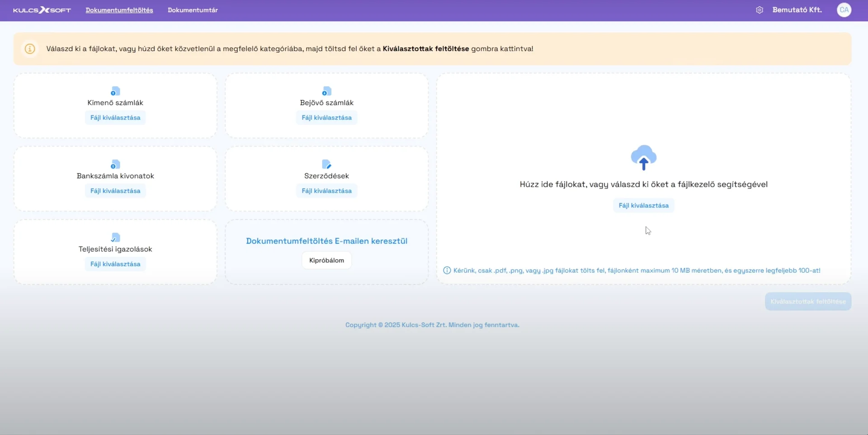Click the file size limit notice text
868x435 pixels.
pyautogui.click(x=637, y=270)
